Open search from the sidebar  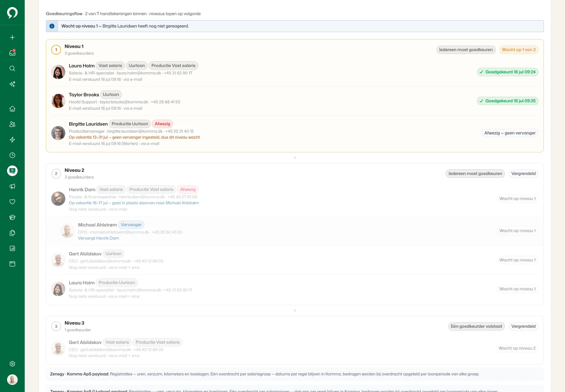[12, 68]
